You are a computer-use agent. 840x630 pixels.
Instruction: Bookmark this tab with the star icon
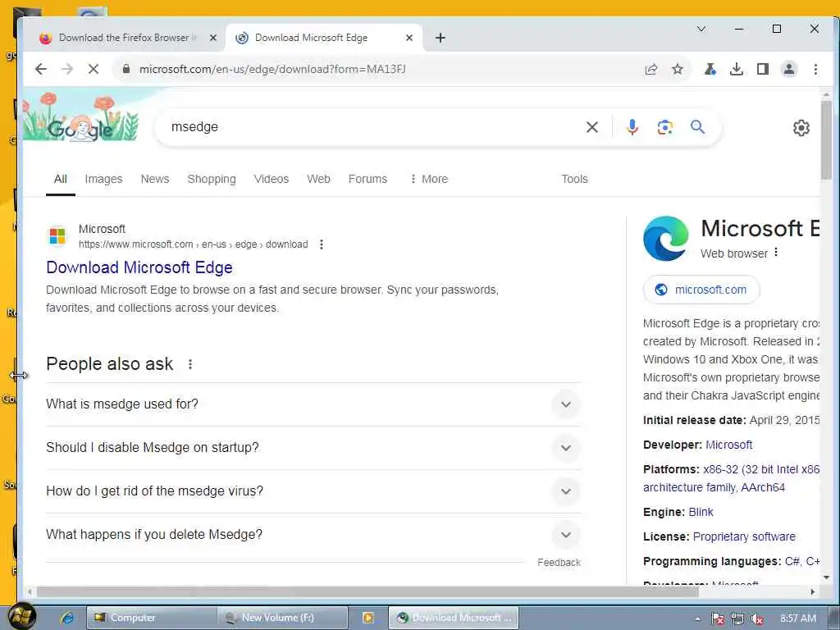click(678, 69)
